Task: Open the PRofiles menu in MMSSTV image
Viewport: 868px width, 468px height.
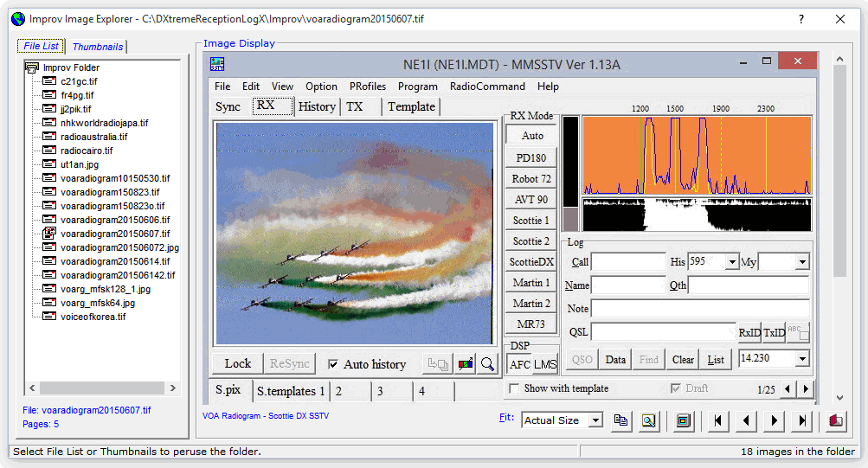Action: (x=368, y=87)
